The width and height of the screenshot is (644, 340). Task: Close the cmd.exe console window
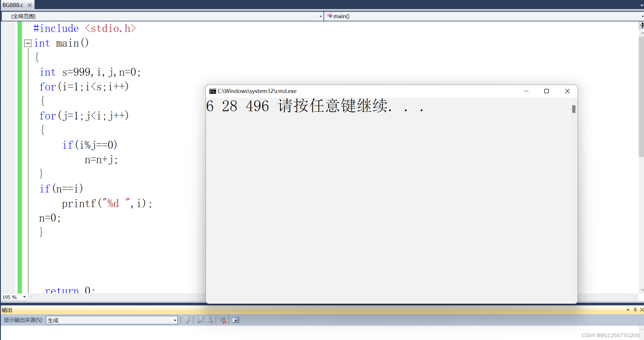click(x=567, y=91)
